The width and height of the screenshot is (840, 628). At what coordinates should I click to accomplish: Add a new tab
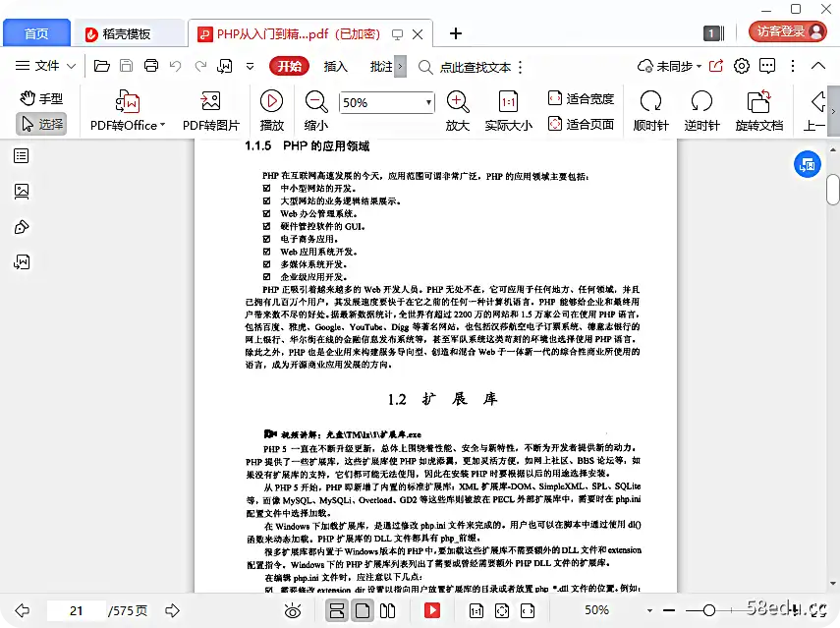click(455, 33)
